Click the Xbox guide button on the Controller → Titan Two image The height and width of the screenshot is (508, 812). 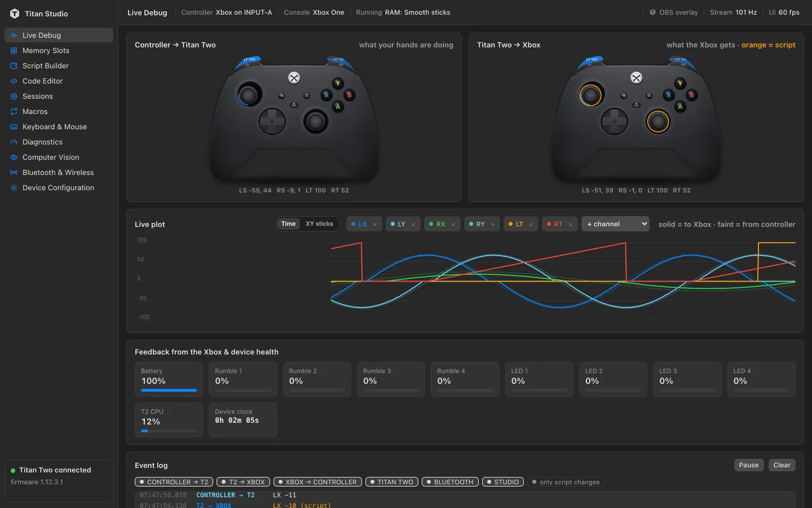294,78
